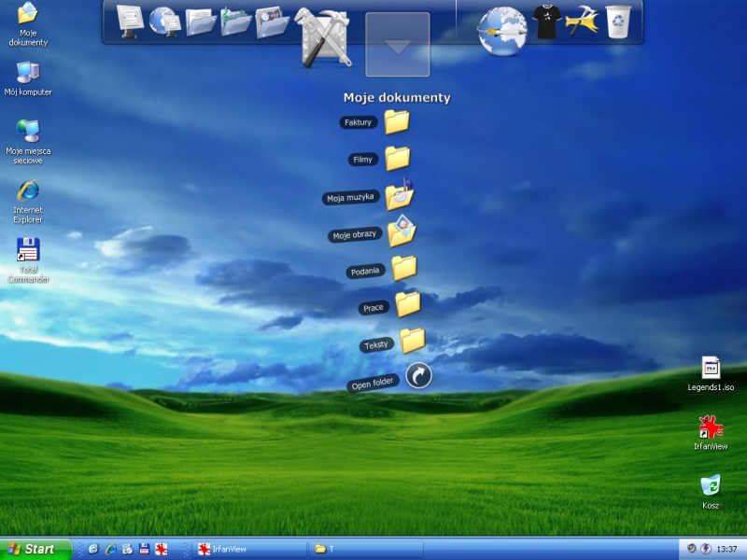Click the Total Commander floppy Quick Launch icon
The image size is (747, 560).
(x=144, y=549)
